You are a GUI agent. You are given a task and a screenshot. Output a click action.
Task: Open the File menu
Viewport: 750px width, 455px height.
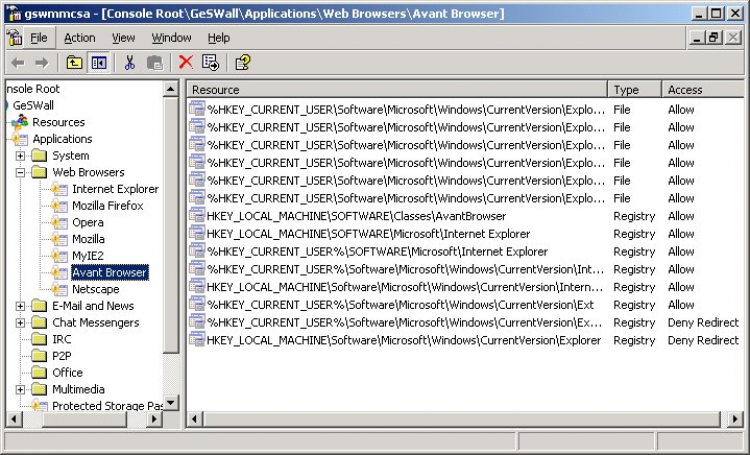click(39, 38)
